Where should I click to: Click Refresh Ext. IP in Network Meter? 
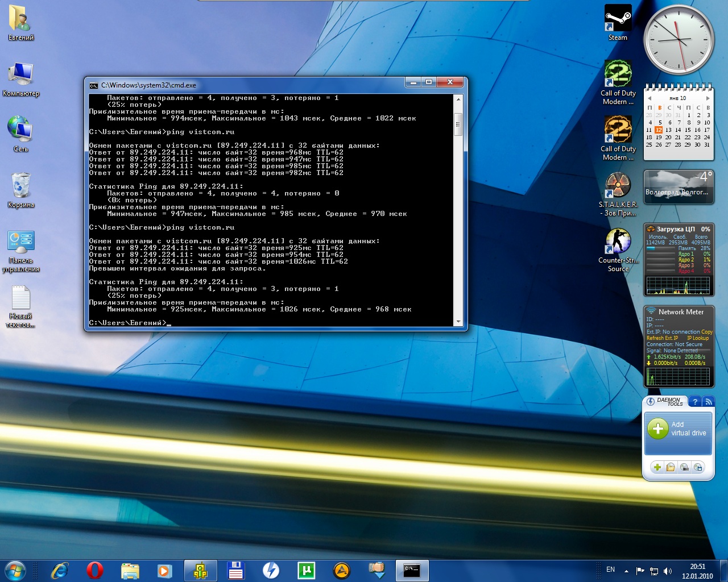point(662,338)
